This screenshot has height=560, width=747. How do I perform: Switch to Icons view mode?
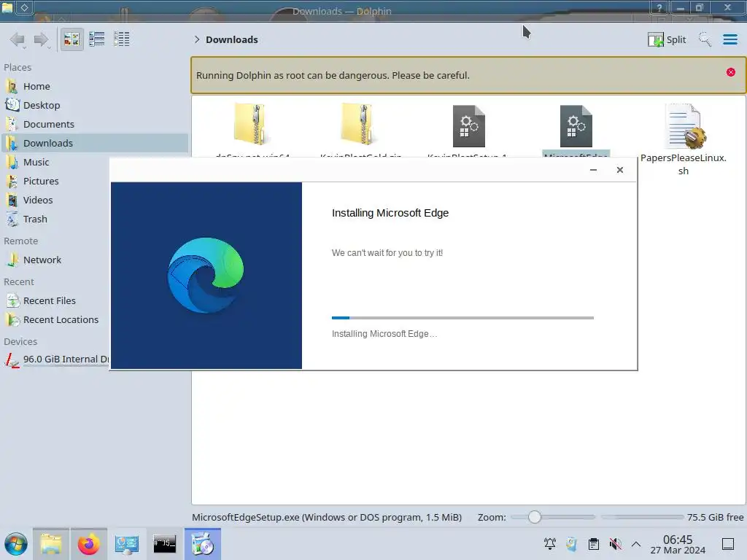(71, 39)
